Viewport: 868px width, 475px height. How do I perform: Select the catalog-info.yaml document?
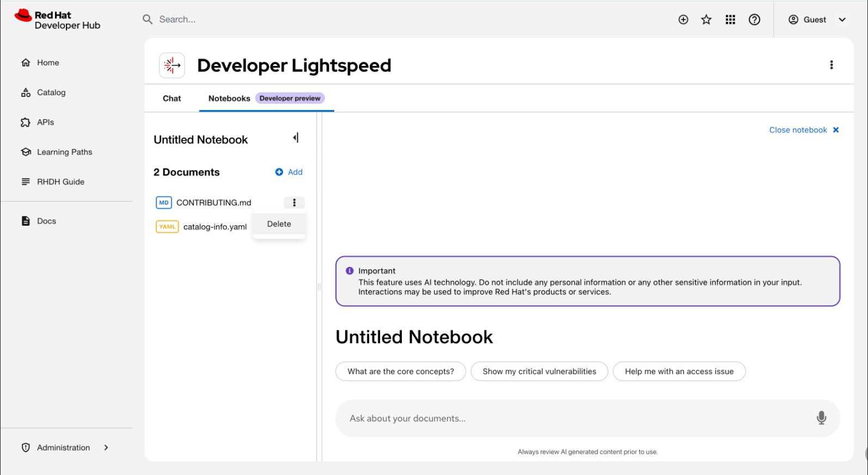click(215, 227)
